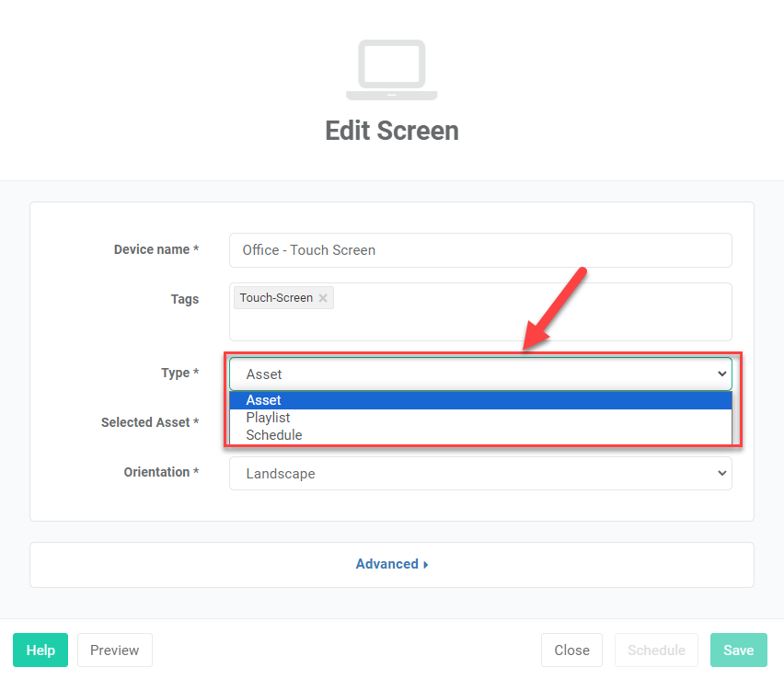Click the Type dropdown chevron arrow

[721, 374]
